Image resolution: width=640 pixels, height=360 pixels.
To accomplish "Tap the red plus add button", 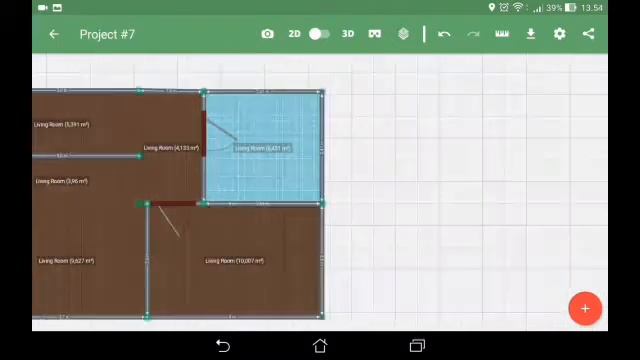I will tap(585, 309).
